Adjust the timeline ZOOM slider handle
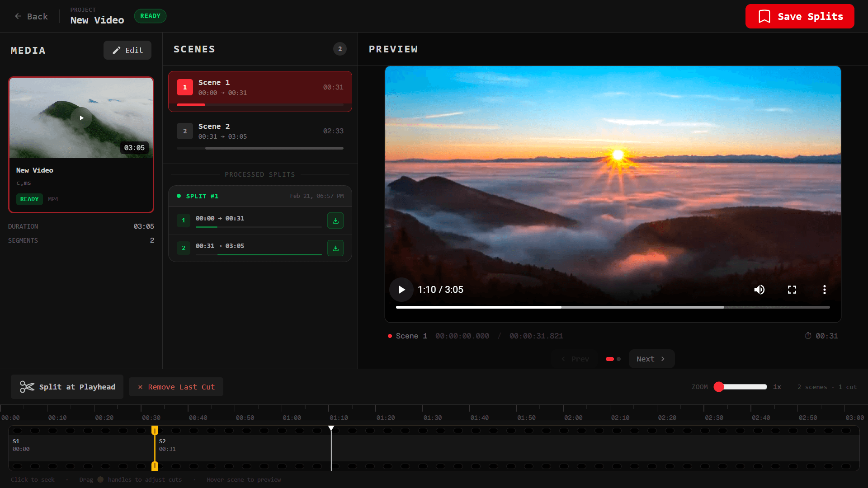Viewport: 868px width, 488px height. point(719,387)
